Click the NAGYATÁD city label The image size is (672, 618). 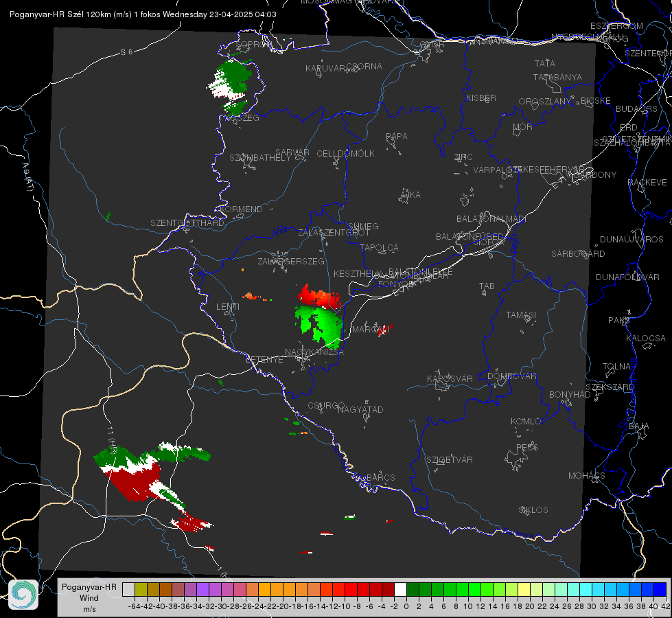click(360, 409)
